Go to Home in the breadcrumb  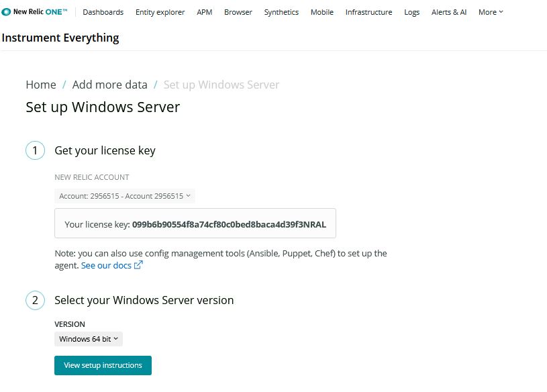pos(41,85)
